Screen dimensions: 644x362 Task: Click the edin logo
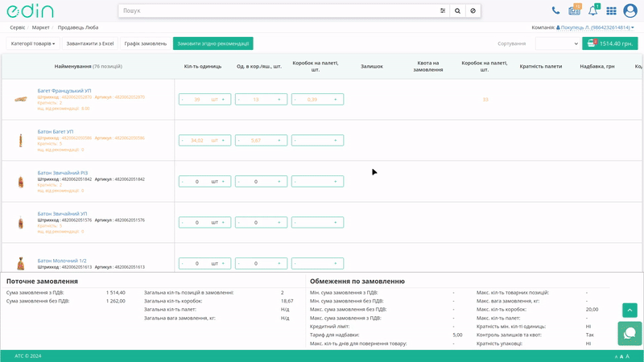point(30,10)
